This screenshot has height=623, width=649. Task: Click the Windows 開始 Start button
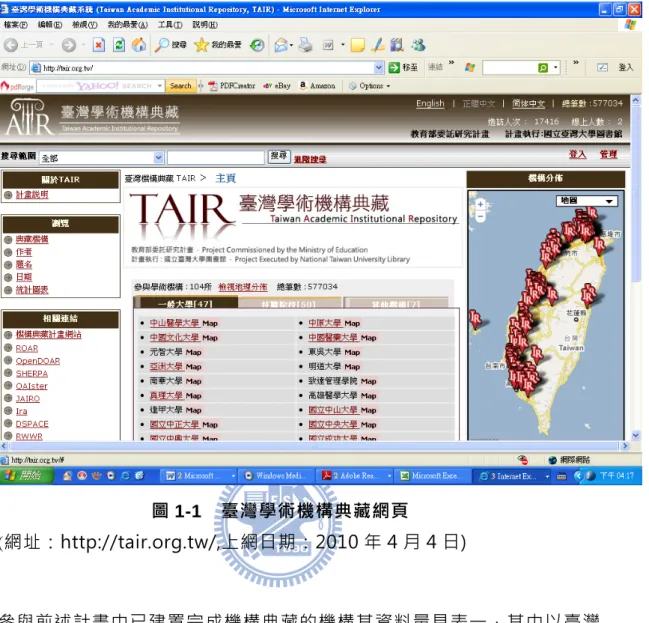pyautogui.click(x=26, y=476)
